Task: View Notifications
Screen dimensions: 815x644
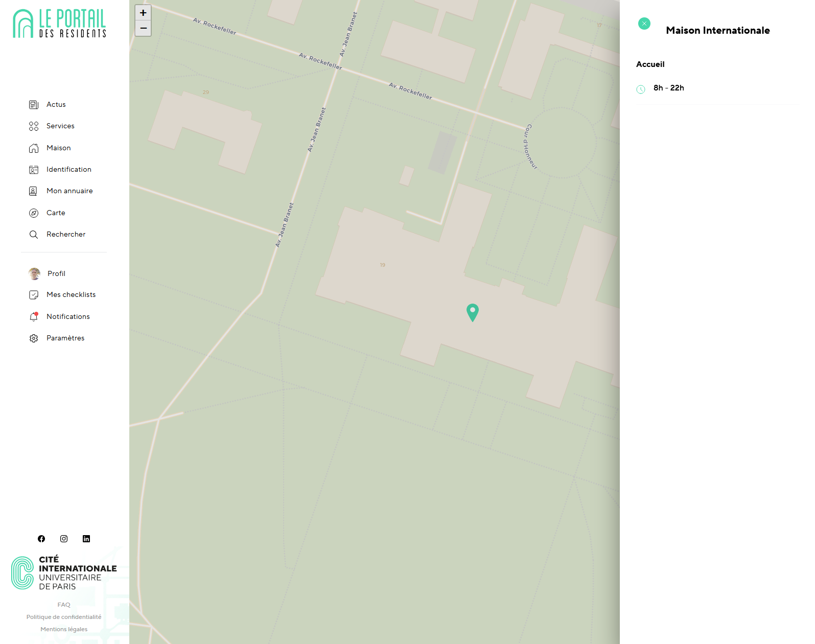Action: coord(68,317)
